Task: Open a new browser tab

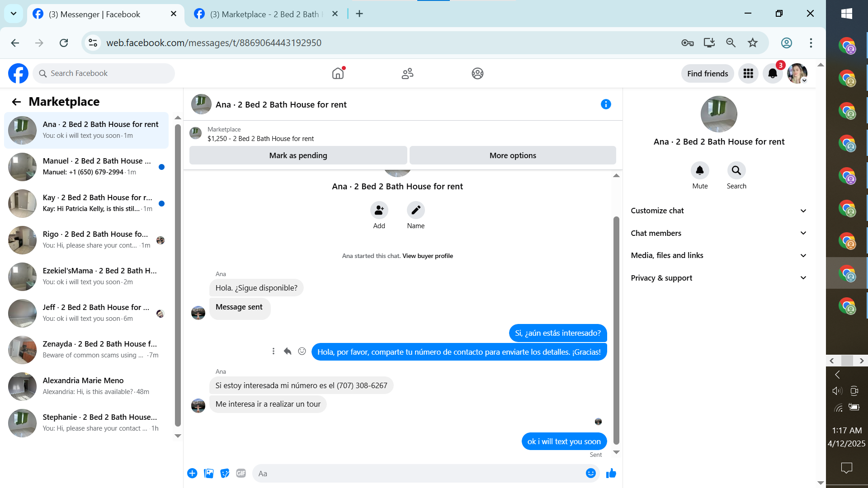Action: (x=359, y=14)
